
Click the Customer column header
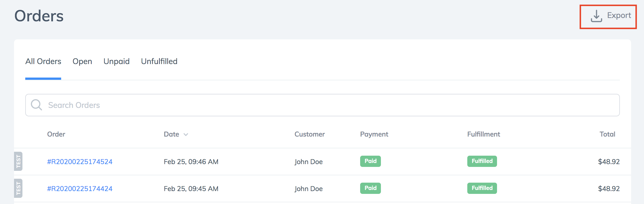click(x=309, y=134)
